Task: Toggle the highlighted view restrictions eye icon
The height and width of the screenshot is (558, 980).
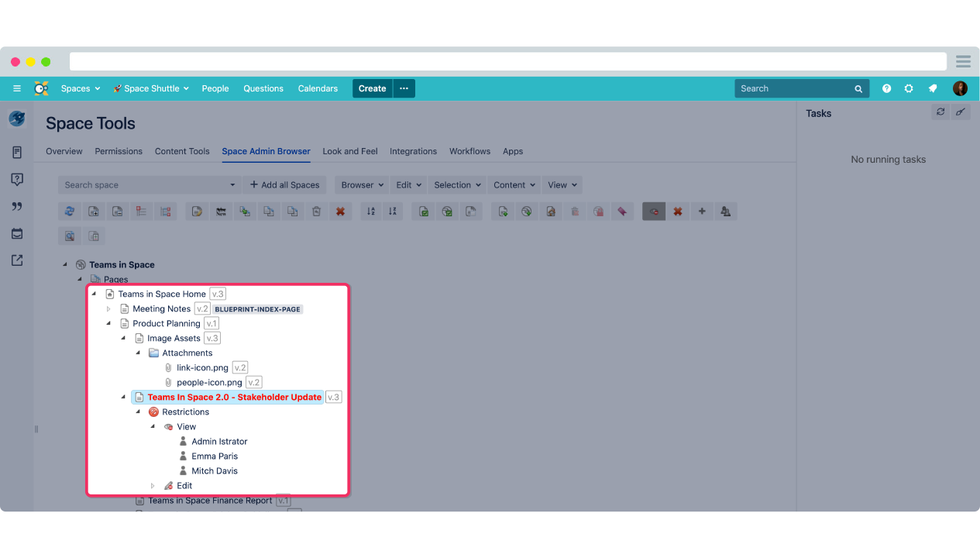Action: click(653, 211)
